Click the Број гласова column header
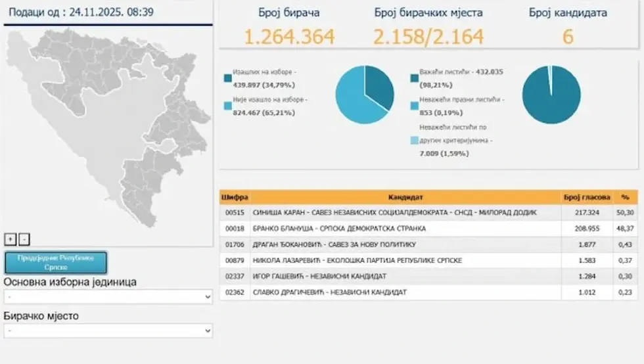This screenshot has height=364, width=644. point(586,197)
